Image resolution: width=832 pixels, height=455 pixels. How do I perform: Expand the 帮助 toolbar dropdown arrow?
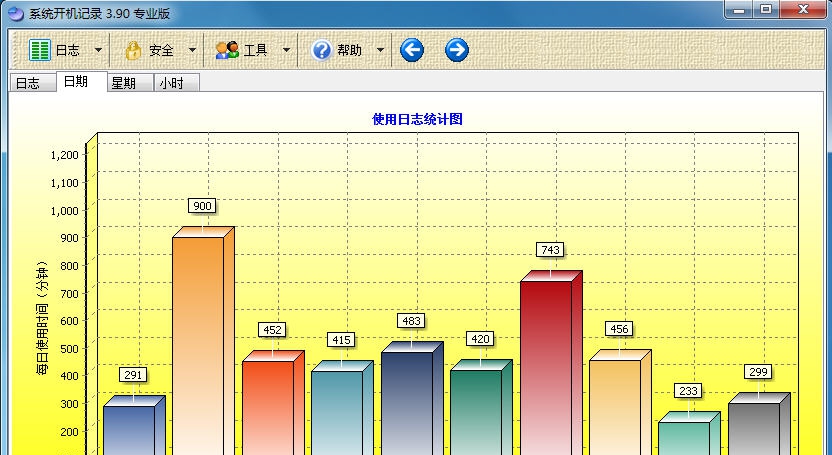click(380, 50)
